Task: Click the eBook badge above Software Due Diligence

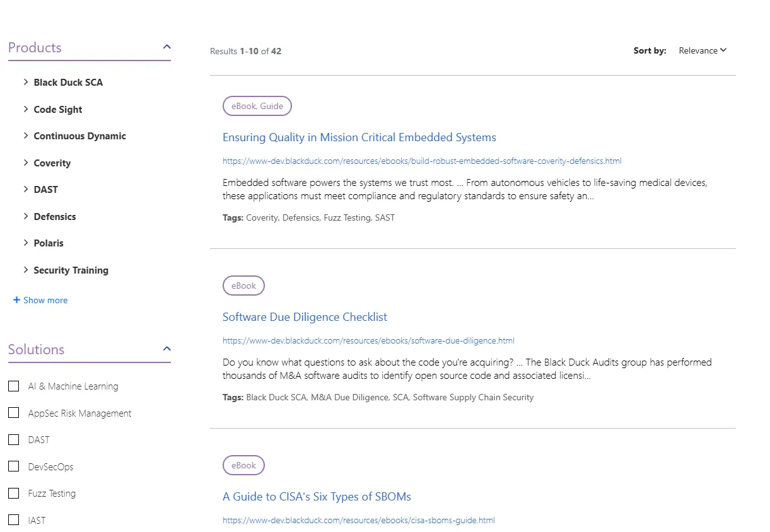Action: coord(243,286)
